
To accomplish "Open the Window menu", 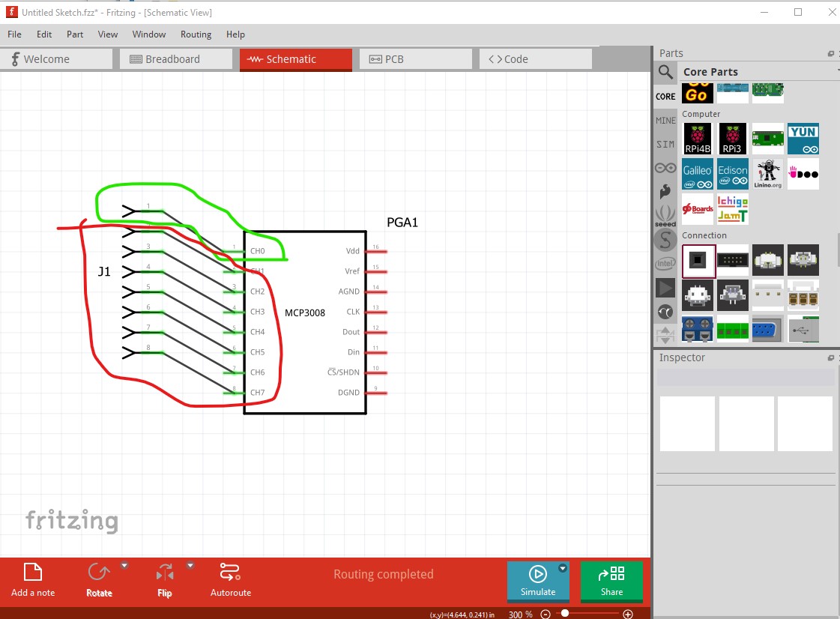I will tap(149, 34).
